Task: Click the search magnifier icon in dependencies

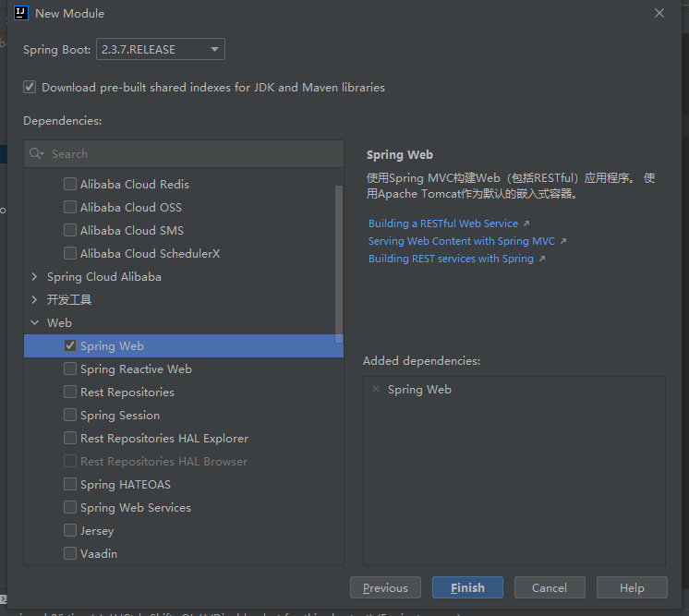Action: pyautogui.click(x=36, y=154)
